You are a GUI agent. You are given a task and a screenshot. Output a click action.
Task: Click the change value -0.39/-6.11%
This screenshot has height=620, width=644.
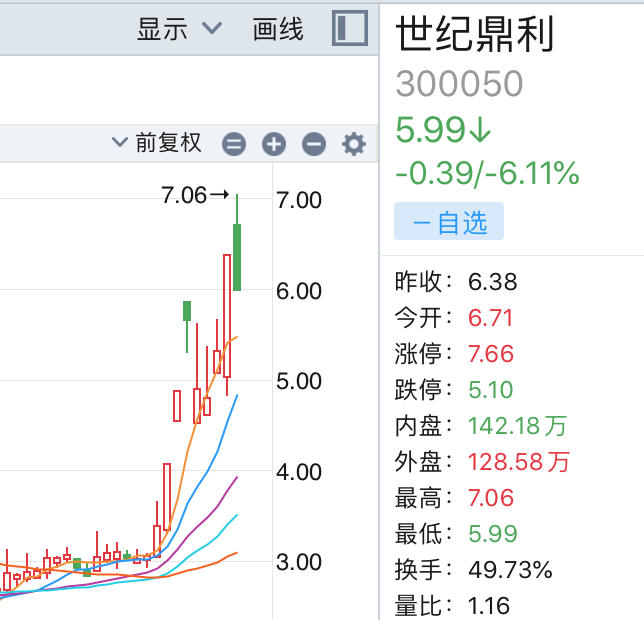coord(488,173)
